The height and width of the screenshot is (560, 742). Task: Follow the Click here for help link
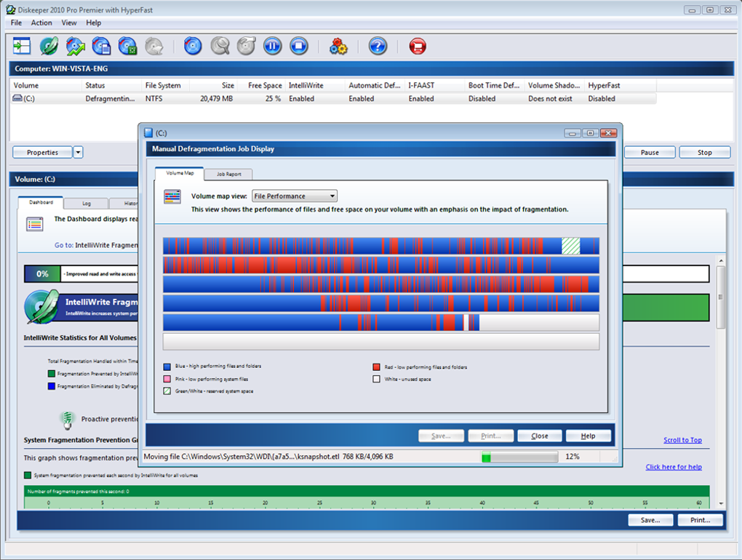coord(674,467)
